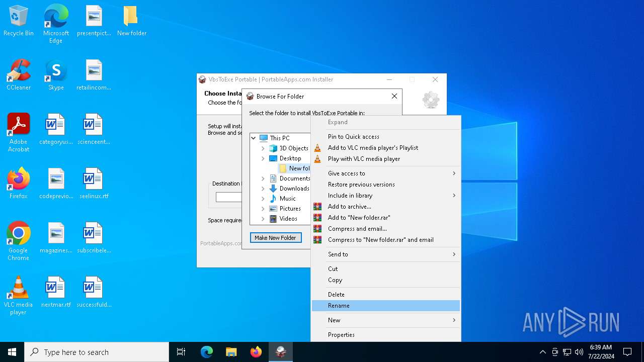
Task: Open Microsoft Edge desktop shortcut
Action: click(56, 24)
